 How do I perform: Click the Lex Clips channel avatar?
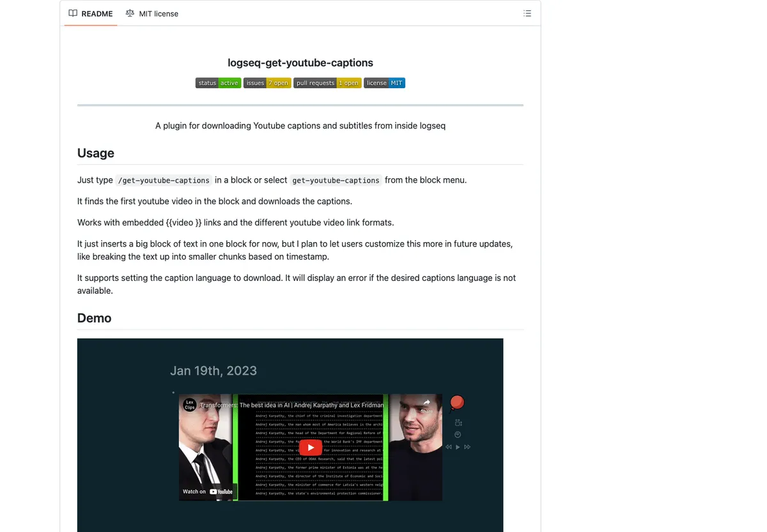190,405
